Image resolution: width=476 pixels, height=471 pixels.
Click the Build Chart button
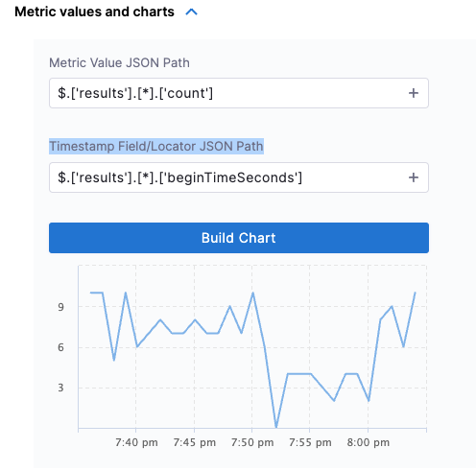point(239,238)
